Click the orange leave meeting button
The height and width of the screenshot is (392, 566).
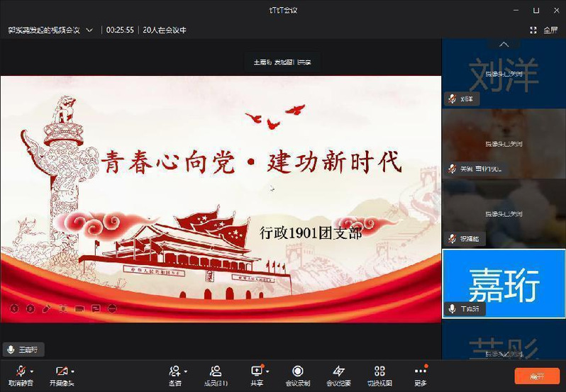click(x=536, y=376)
